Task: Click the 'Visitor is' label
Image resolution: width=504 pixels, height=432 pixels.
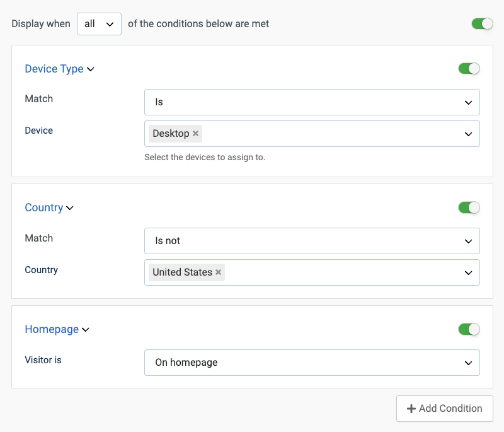Action: point(43,360)
